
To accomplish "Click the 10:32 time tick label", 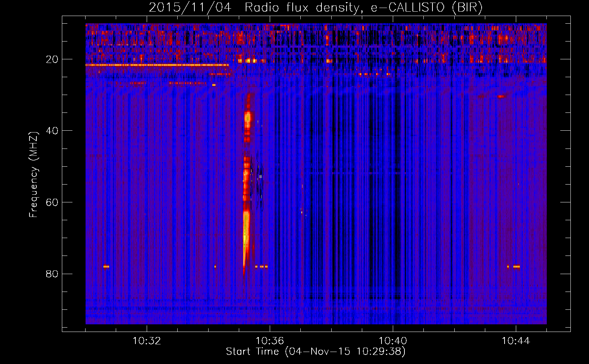I will tap(147, 341).
